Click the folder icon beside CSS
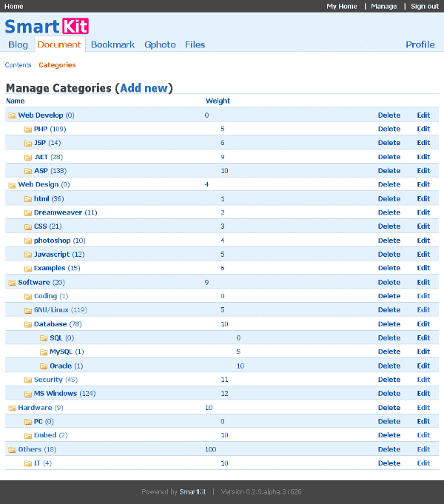The height and width of the screenshot is (504, 444). click(x=28, y=226)
